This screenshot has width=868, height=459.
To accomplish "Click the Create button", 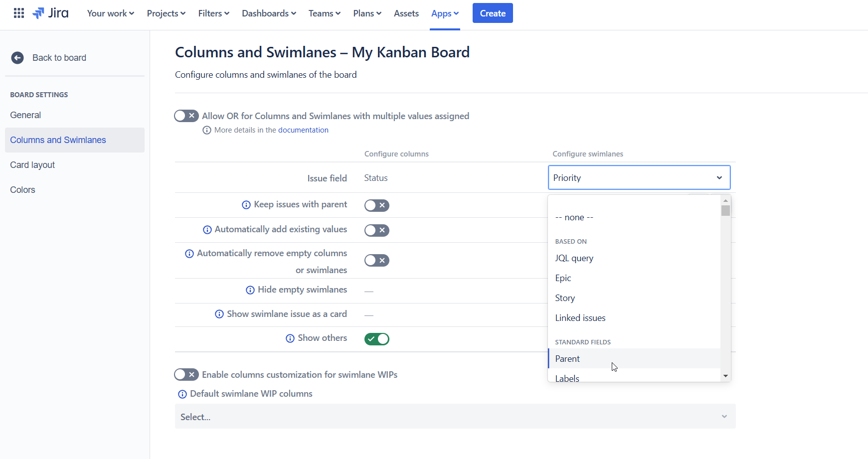I will pyautogui.click(x=492, y=12).
